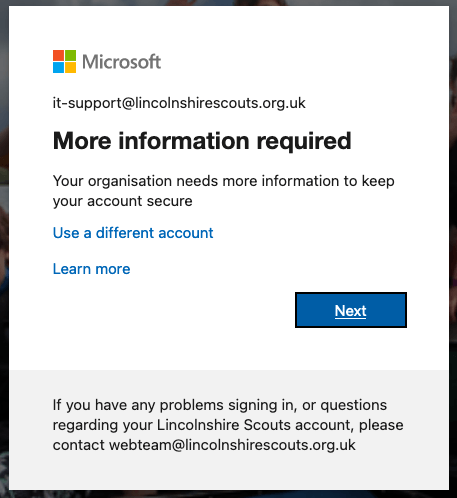Viewport: 457px width, 498px height.
Task: Select the it-support@lincolnshirescouts.org.uk account text
Action: point(179,103)
